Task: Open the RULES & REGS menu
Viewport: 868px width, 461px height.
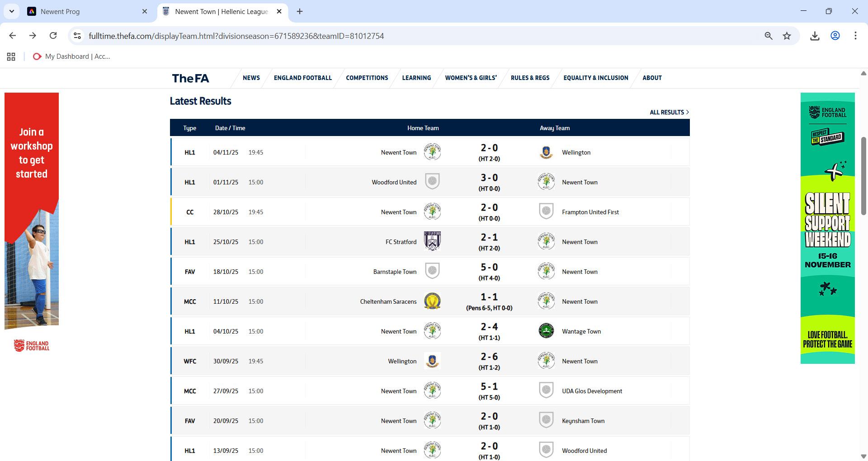Action: click(530, 78)
